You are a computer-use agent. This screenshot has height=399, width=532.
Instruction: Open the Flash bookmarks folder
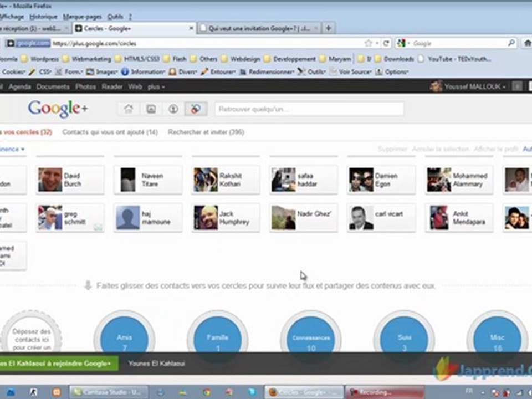tap(175, 59)
